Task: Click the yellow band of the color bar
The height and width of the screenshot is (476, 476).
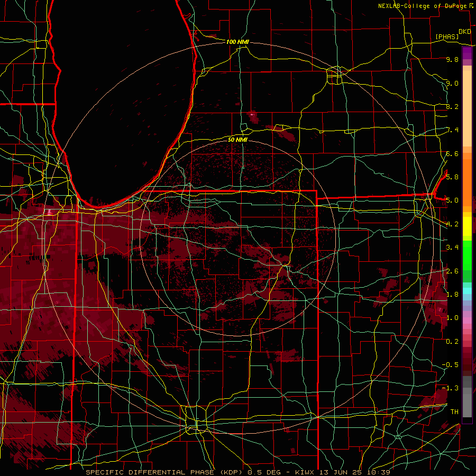Action: pos(467,226)
